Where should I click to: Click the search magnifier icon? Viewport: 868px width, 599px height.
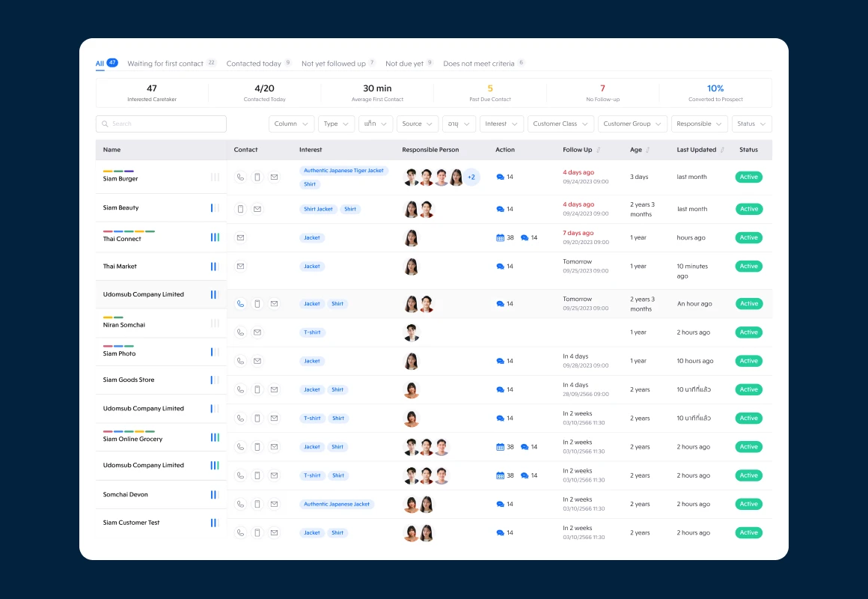105,124
